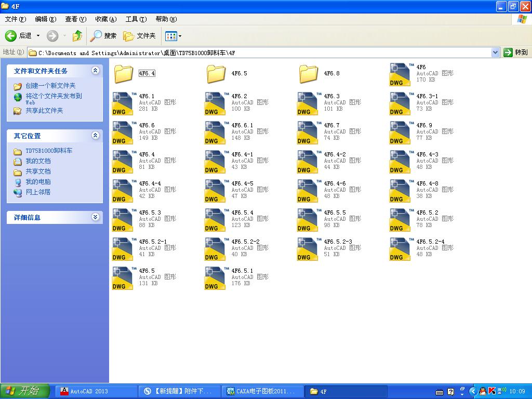Click the 我的电脑 link in sidebar
532x399 pixels.
(38, 182)
